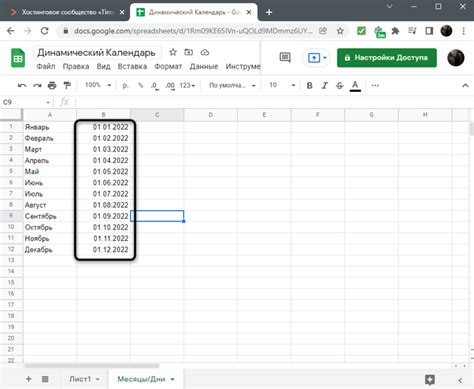
Task: Share this page via the address bar icon
Action: (x=323, y=31)
